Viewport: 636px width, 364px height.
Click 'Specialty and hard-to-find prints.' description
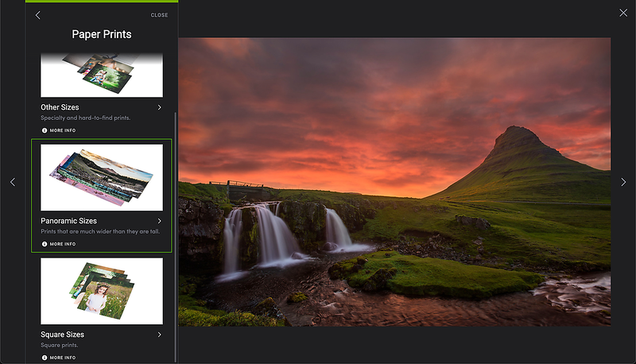[x=86, y=118]
